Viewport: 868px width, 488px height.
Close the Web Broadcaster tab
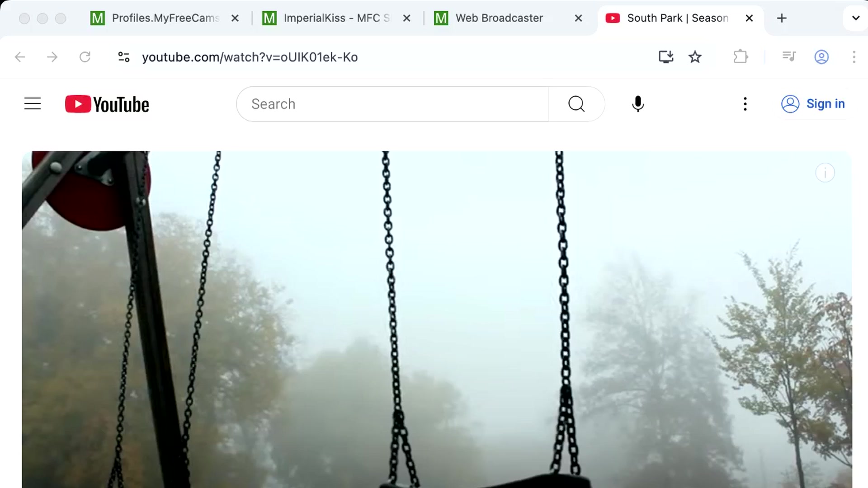(x=579, y=18)
